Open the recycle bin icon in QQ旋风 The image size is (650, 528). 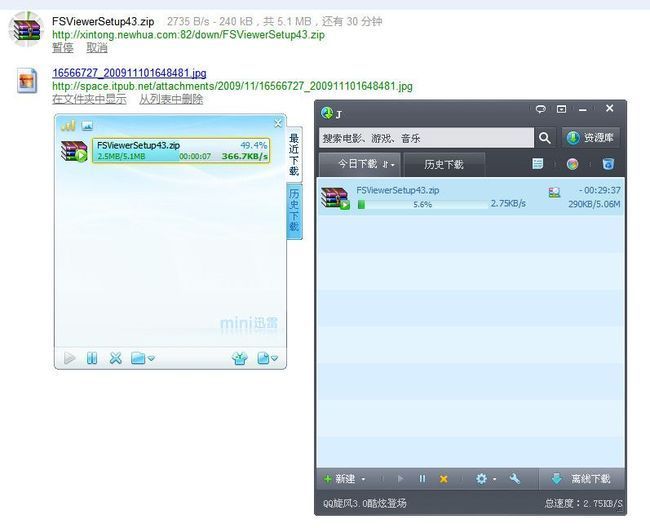608,164
